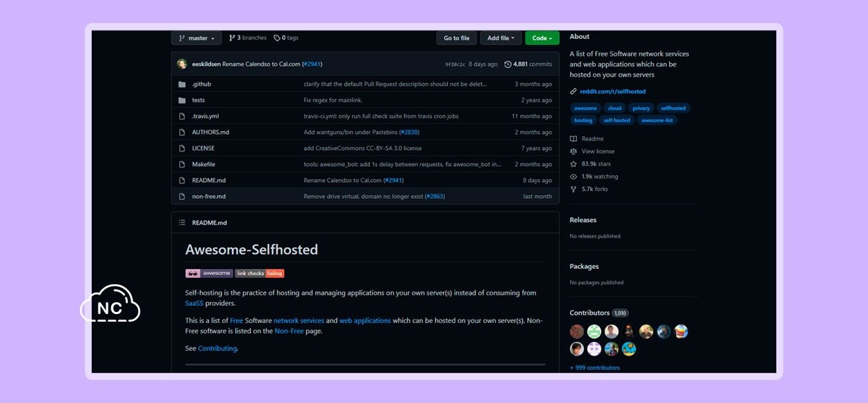Click the commits history clock icon
This screenshot has height=403, width=868.
pyautogui.click(x=508, y=64)
